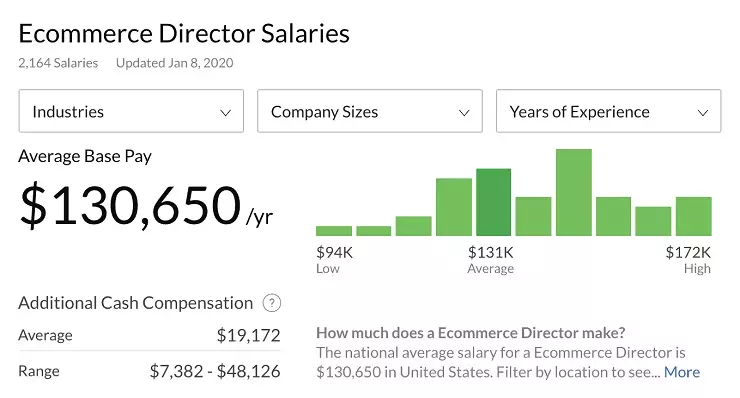Open the Industries dropdown
Image resolution: width=740 pixels, height=398 pixels.
(131, 111)
